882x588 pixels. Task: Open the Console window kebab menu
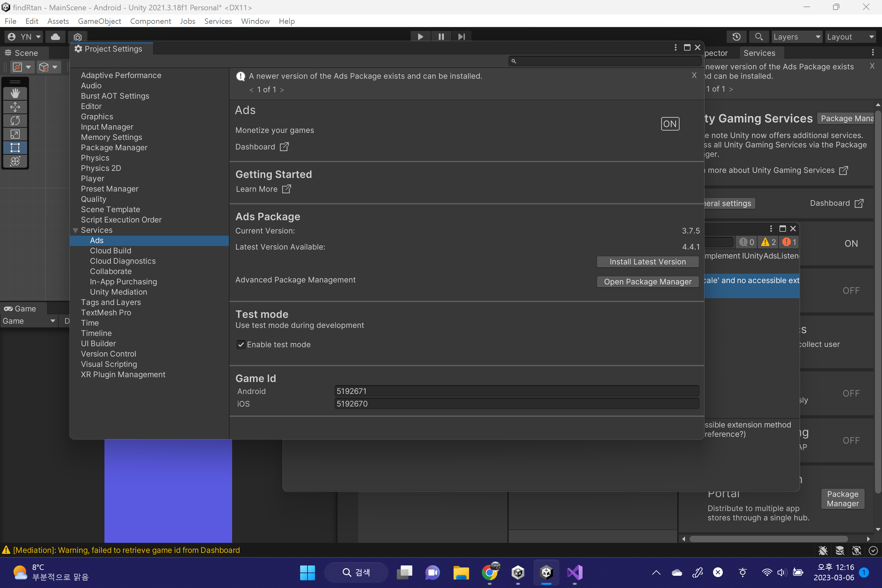pyautogui.click(x=771, y=229)
